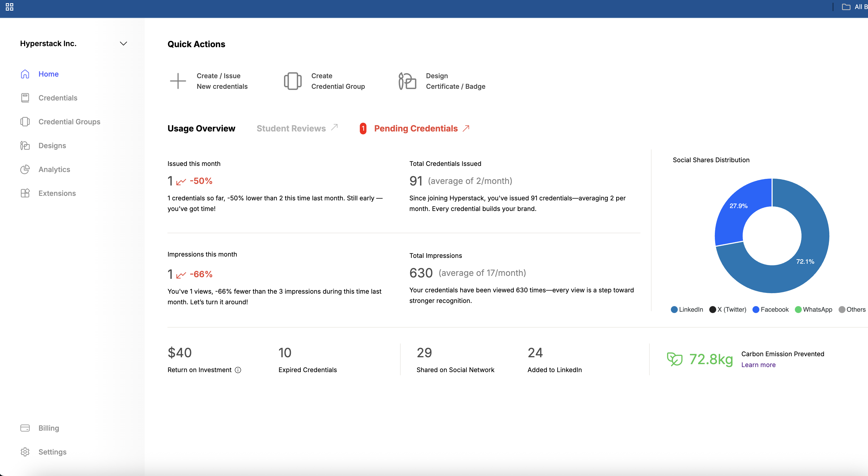The image size is (868, 476).
Task: Click the Return on Investment info icon
Action: (238, 370)
